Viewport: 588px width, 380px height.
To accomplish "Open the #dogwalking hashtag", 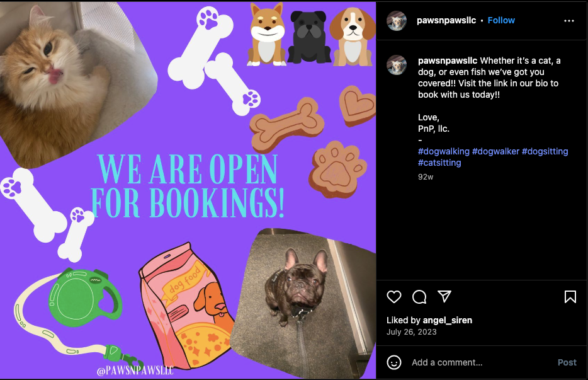I will coord(444,151).
